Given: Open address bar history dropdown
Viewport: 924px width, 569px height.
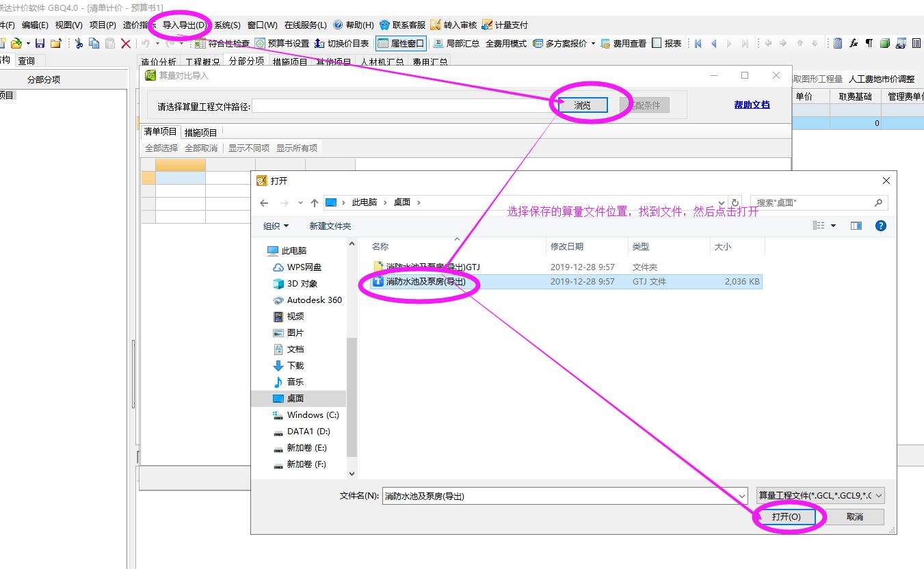Looking at the screenshot, I should click(x=722, y=202).
